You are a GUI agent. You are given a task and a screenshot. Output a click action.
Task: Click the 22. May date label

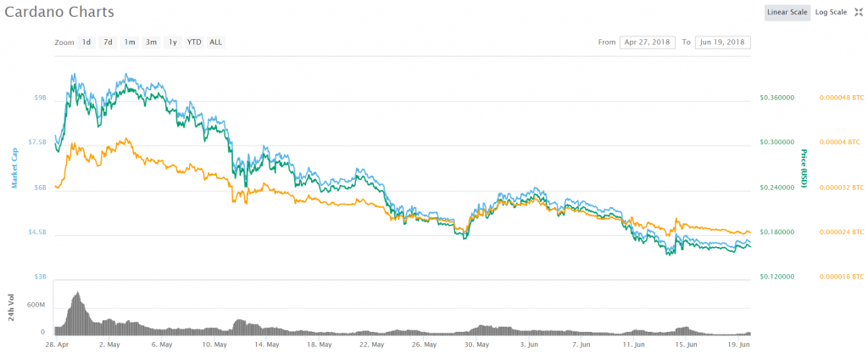tap(371, 345)
